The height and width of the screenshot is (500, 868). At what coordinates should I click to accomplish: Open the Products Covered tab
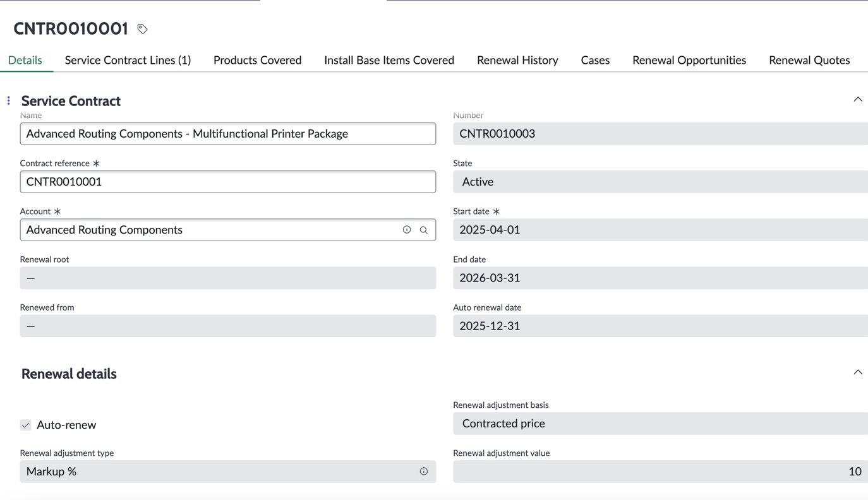tap(257, 60)
